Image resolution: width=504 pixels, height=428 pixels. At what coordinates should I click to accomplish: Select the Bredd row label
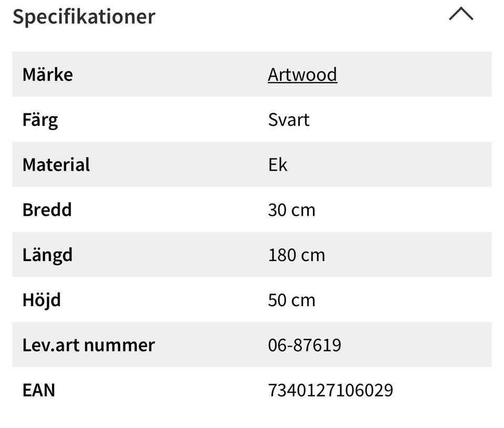[x=47, y=210]
